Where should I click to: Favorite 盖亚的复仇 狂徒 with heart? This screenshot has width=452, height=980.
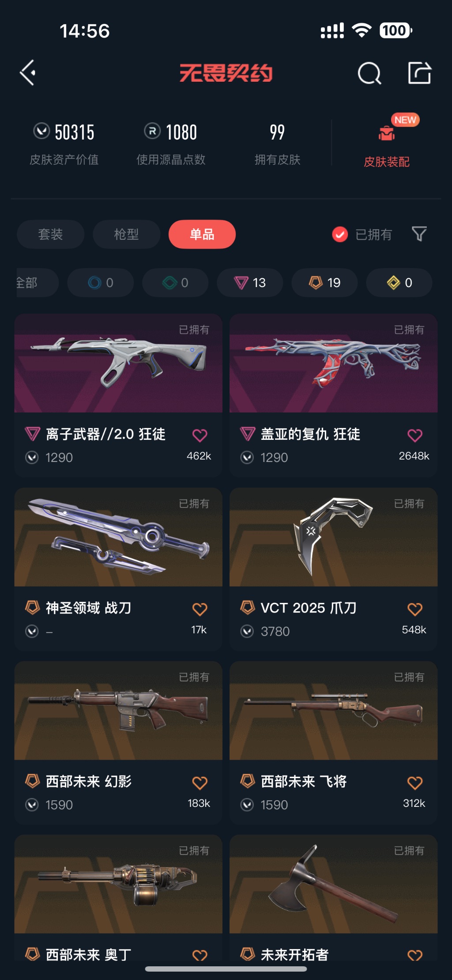click(x=415, y=435)
